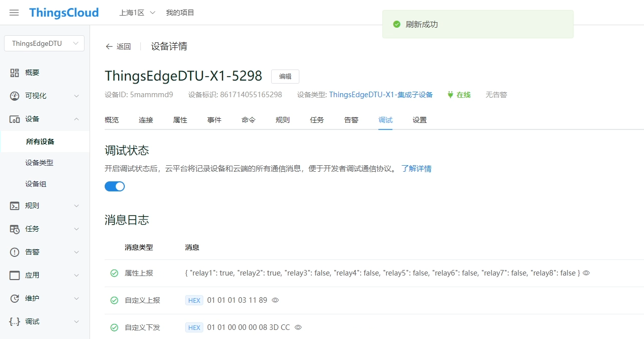Click the 设备 devices icon in sidebar

(x=15, y=119)
